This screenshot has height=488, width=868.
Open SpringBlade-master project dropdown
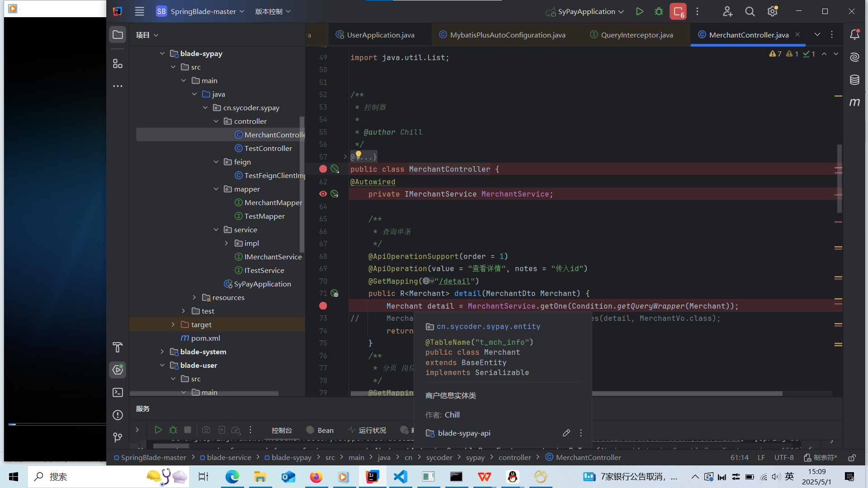[200, 12]
